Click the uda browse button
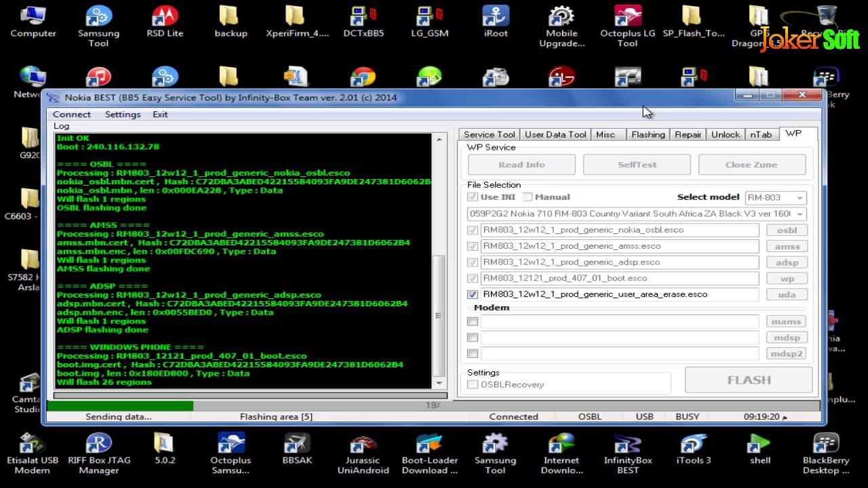This screenshot has width=868, height=488. [x=787, y=295]
